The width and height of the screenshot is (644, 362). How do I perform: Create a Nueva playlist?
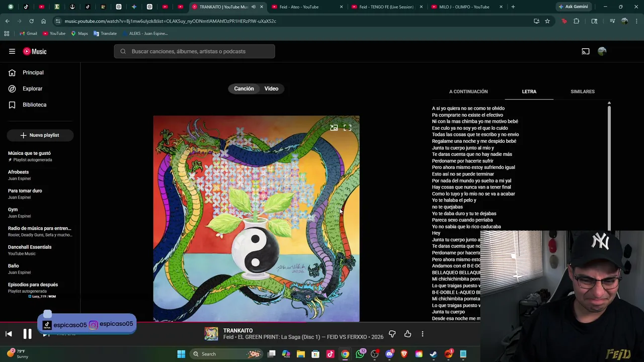(x=40, y=135)
